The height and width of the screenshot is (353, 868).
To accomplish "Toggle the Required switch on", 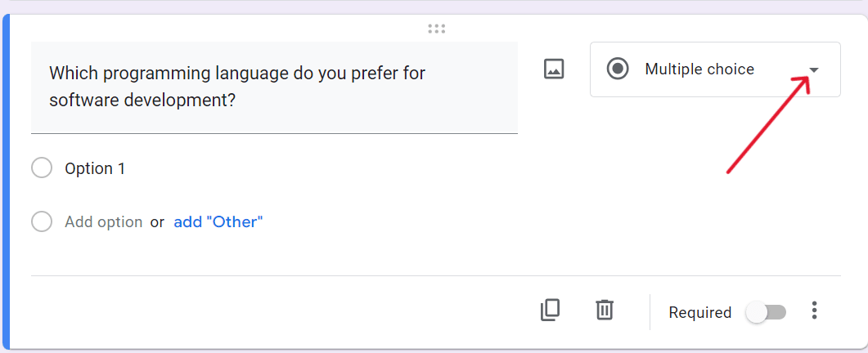I will click(767, 312).
